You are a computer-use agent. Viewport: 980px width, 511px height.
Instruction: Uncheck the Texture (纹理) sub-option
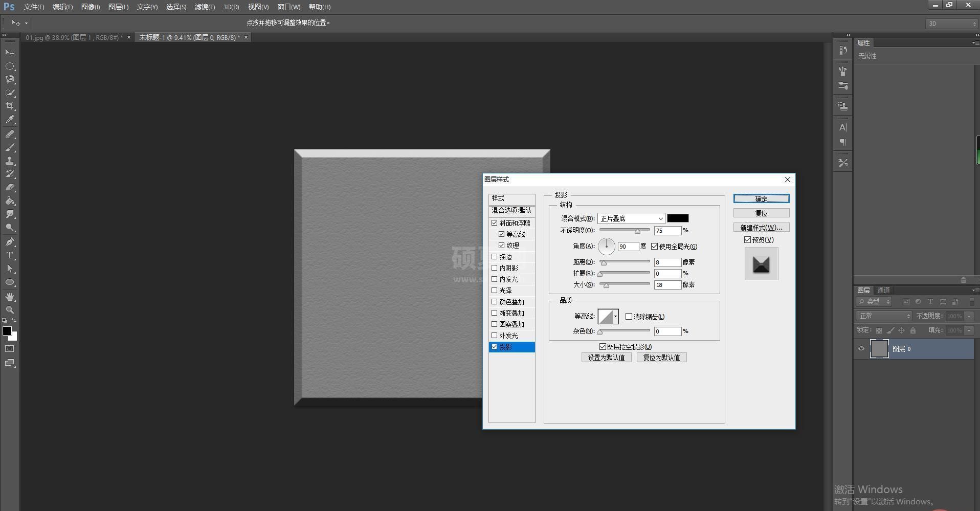501,246
